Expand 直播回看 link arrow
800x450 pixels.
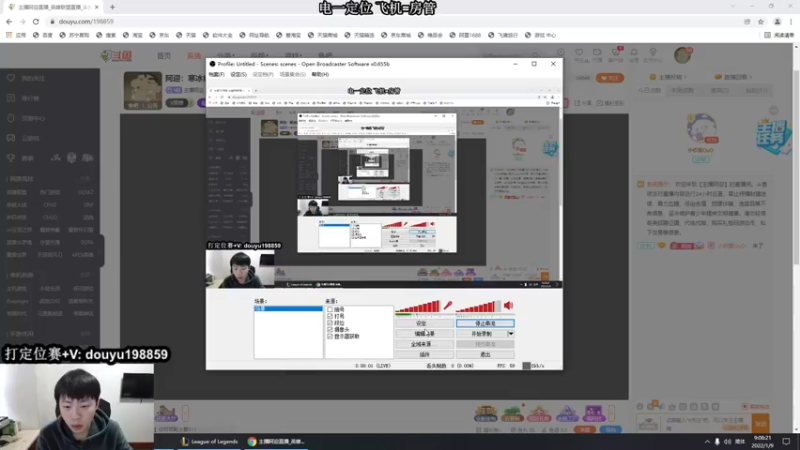pyautogui.click(x=734, y=77)
